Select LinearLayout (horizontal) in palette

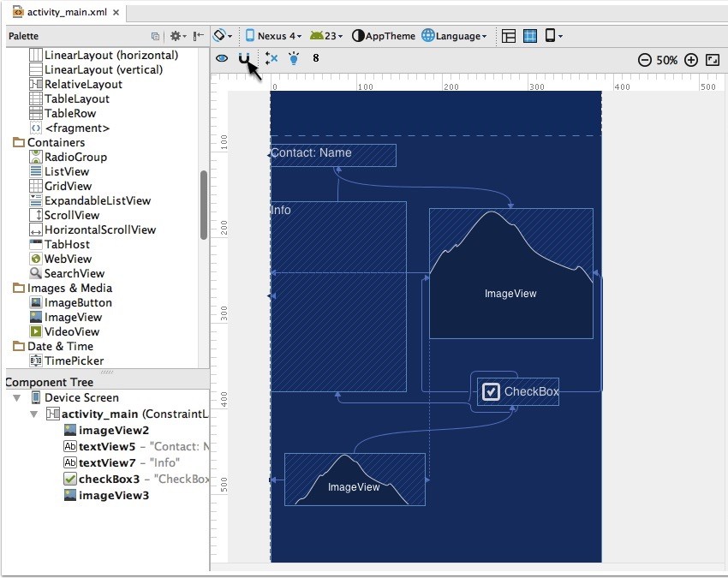(104, 56)
